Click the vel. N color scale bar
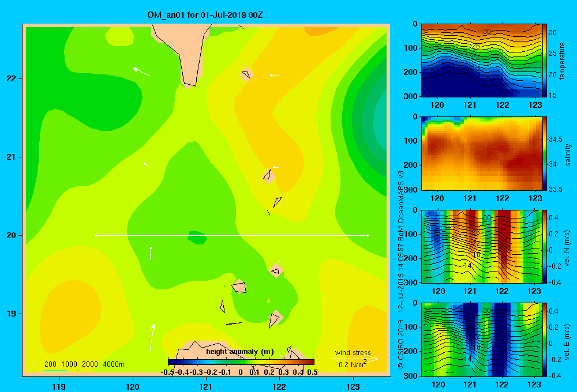Viewport: 577px width, 392px height. point(545,246)
